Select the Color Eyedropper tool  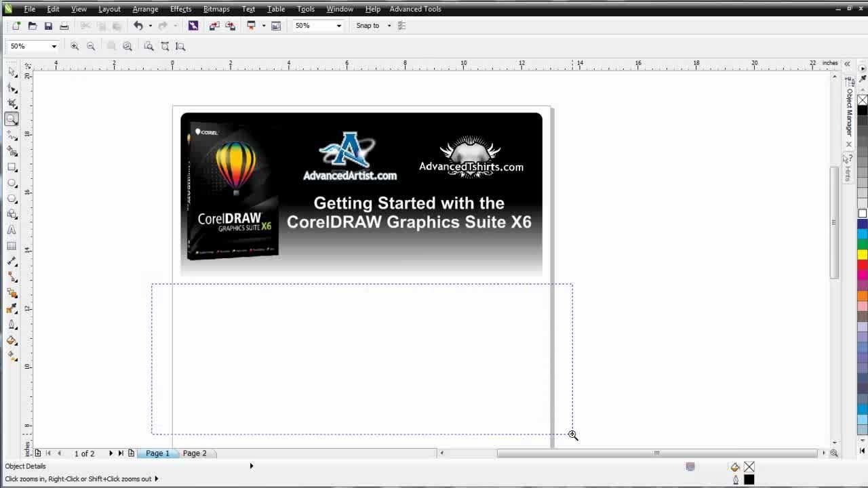pos(12,309)
